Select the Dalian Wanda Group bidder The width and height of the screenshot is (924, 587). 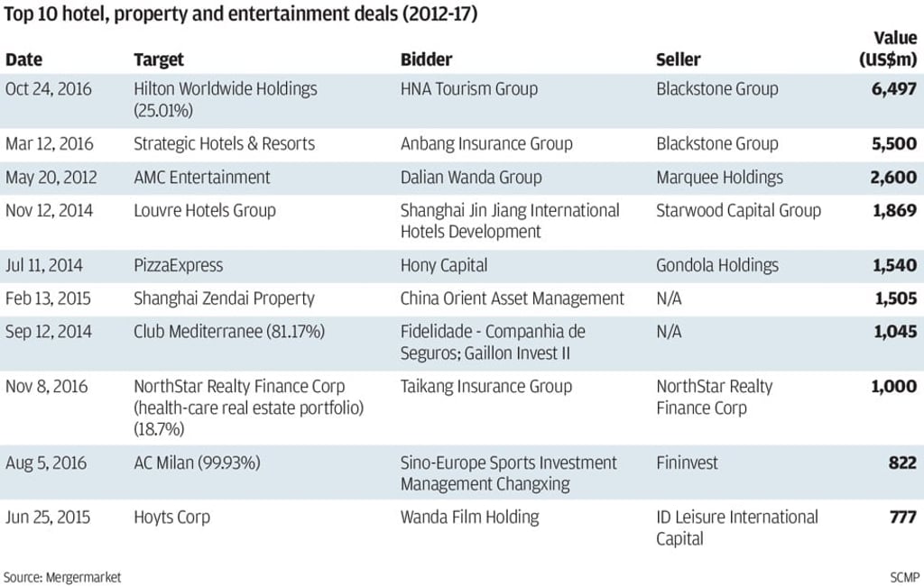click(x=471, y=178)
